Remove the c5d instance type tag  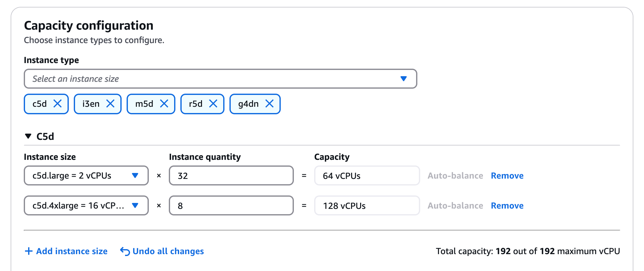[58, 104]
